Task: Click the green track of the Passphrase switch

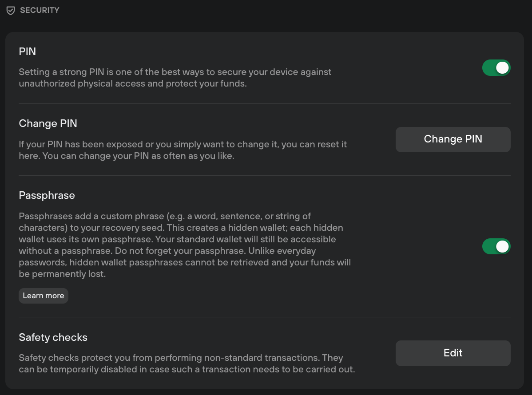Action: (x=489, y=246)
